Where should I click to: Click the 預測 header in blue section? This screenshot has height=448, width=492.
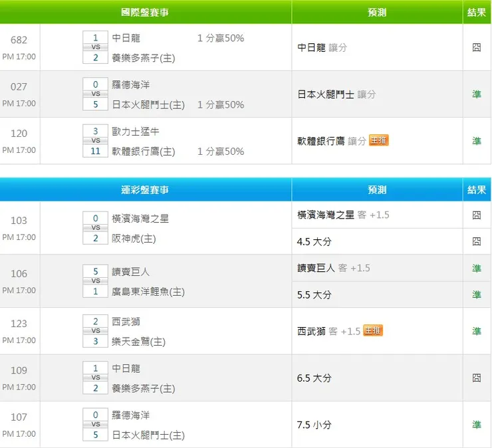(x=377, y=190)
